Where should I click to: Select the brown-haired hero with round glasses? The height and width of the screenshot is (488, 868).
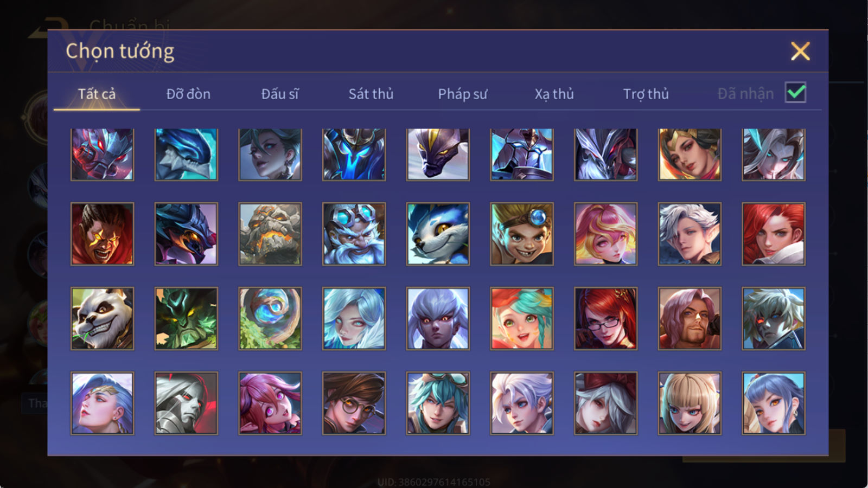pos(354,403)
